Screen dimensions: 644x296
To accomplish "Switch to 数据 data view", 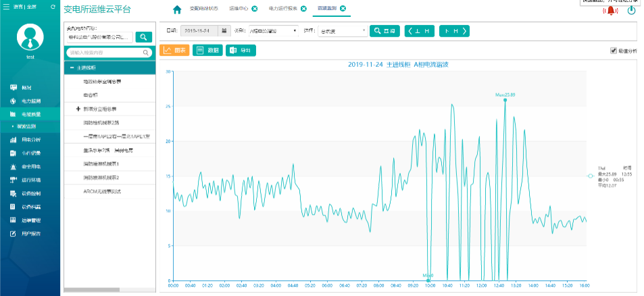I will [x=207, y=51].
